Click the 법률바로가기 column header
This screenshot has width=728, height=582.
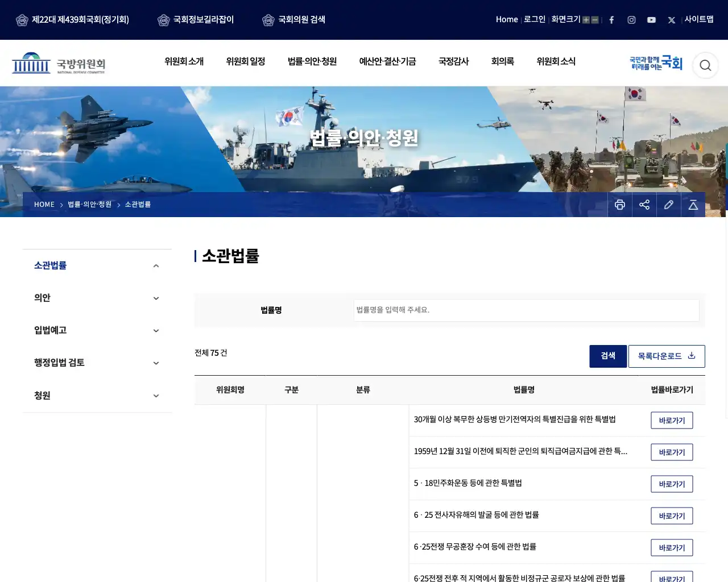[x=672, y=390]
